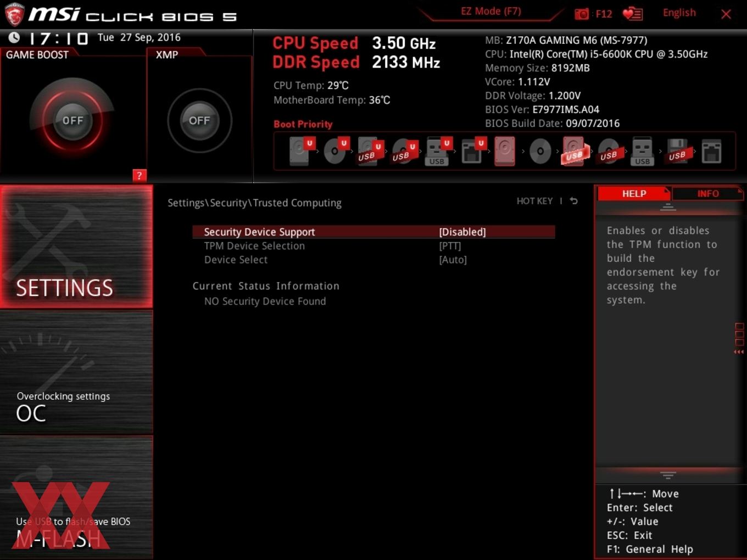The width and height of the screenshot is (747, 560).
Task: Change language via English selector
Action: (x=679, y=13)
